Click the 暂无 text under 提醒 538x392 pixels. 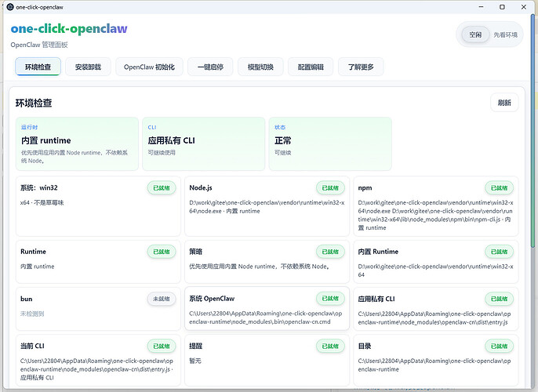(195, 361)
